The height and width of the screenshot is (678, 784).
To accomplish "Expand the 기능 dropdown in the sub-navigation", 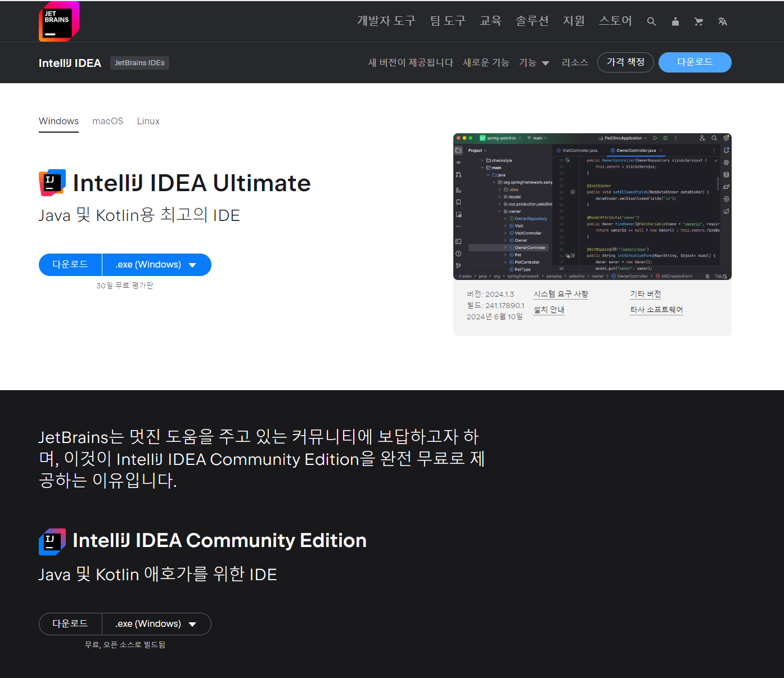I will (534, 62).
